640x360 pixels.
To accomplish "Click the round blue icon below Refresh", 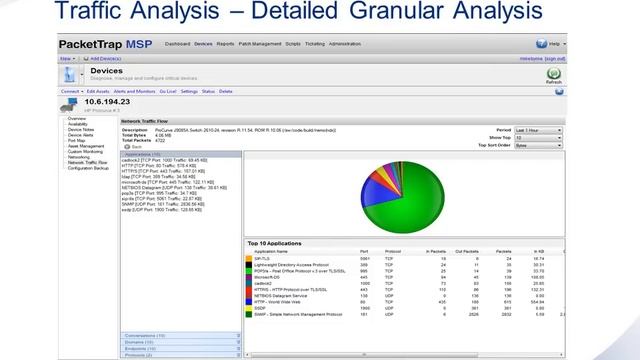I will [559, 91].
